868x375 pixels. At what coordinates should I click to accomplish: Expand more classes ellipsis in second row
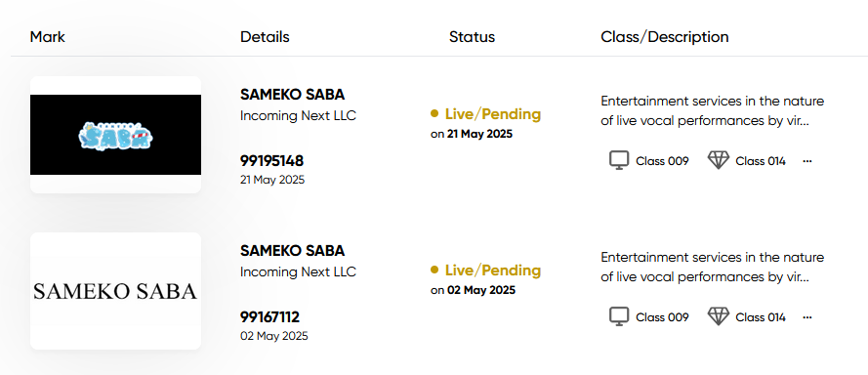pos(807,317)
